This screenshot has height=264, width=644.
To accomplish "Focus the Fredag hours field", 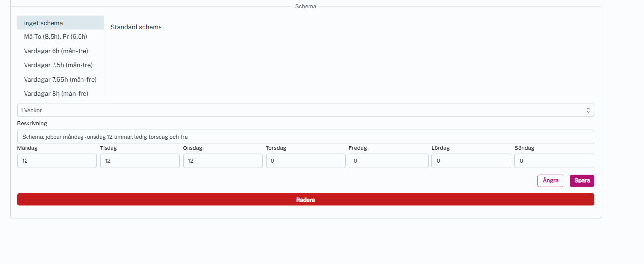I will [388, 161].
